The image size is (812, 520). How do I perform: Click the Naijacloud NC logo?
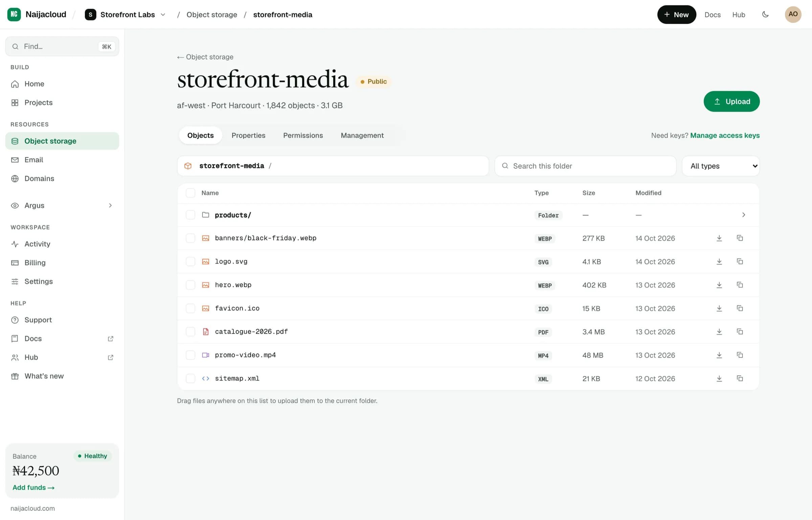click(14, 15)
